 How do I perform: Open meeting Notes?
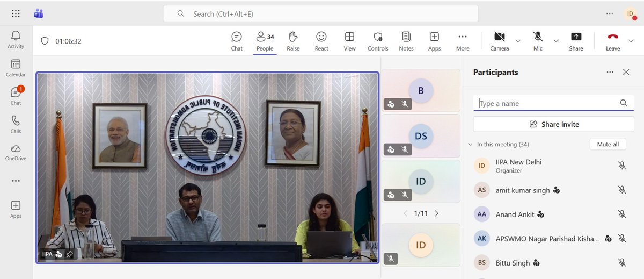coord(406,41)
